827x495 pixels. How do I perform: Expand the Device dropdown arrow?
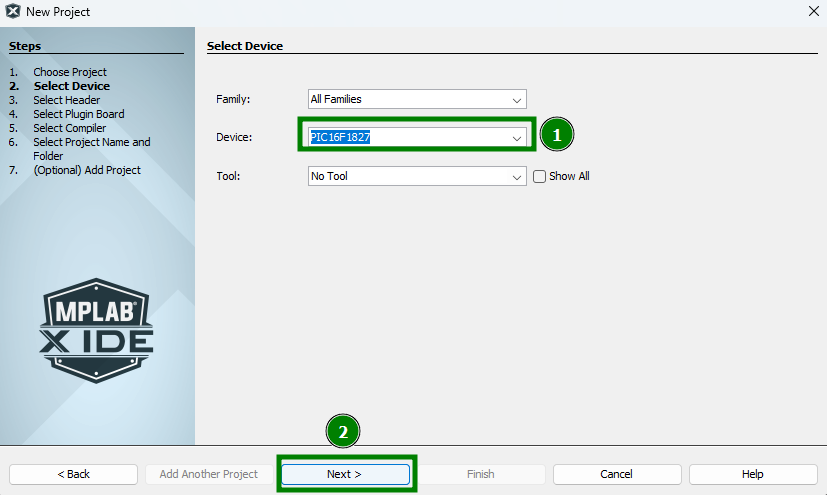point(516,138)
